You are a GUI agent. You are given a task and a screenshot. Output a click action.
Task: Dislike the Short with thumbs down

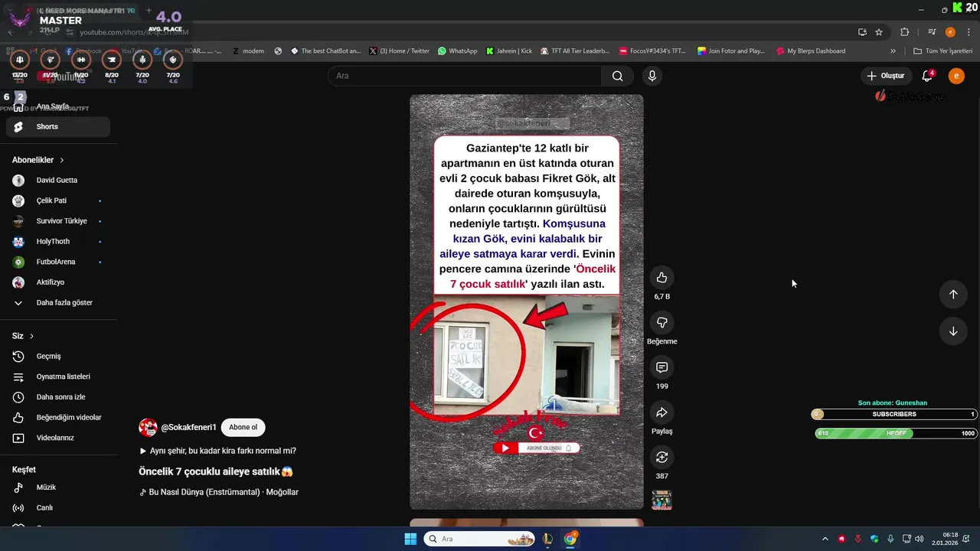(662, 323)
